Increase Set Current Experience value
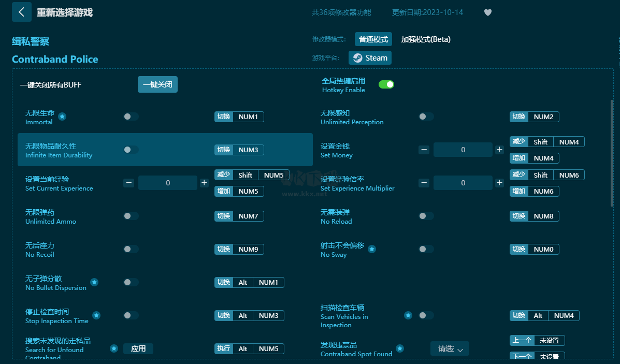The image size is (620, 364). click(x=204, y=183)
